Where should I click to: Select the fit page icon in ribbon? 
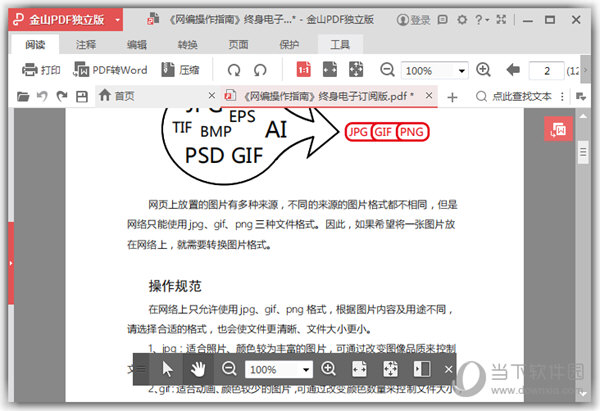tap(356, 70)
